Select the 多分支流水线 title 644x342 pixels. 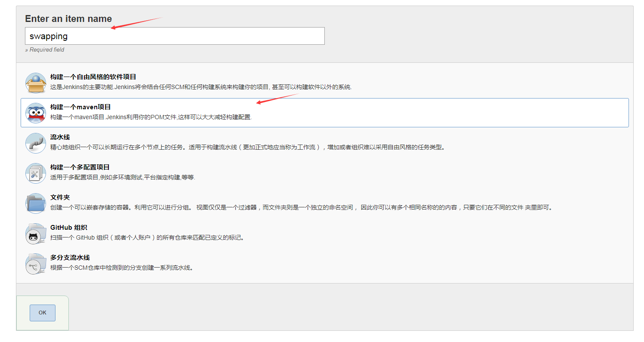pyautogui.click(x=70, y=258)
